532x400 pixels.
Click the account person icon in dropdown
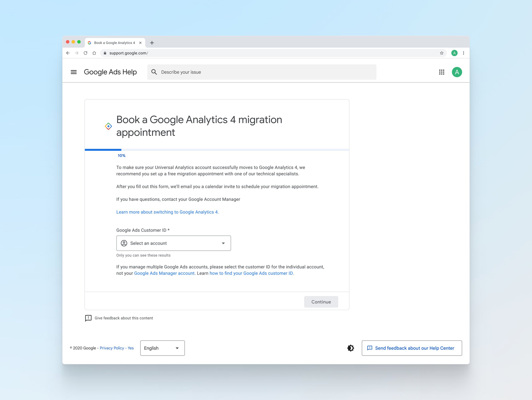click(x=124, y=243)
